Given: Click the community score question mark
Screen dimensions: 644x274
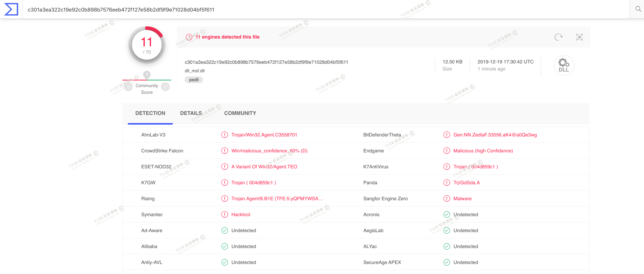Looking at the screenshot, I should (147, 75).
